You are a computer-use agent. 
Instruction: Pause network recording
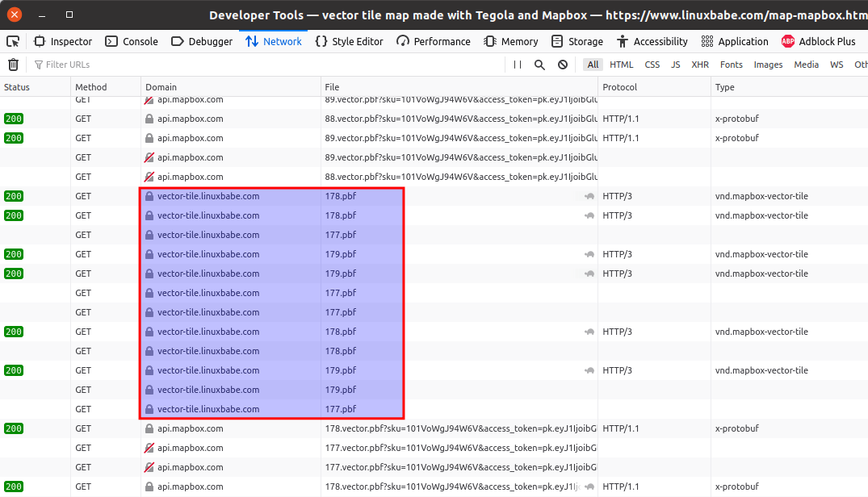click(x=518, y=65)
